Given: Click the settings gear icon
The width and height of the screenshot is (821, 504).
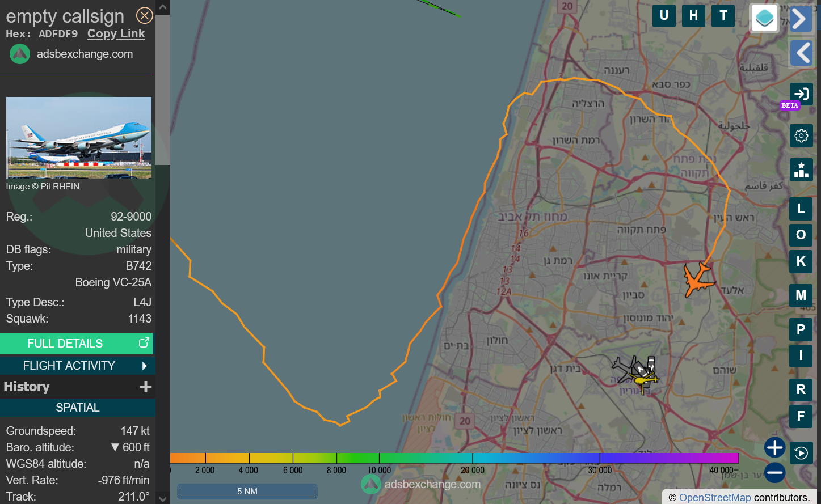Looking at the screenshot, I should coord(801,136).
